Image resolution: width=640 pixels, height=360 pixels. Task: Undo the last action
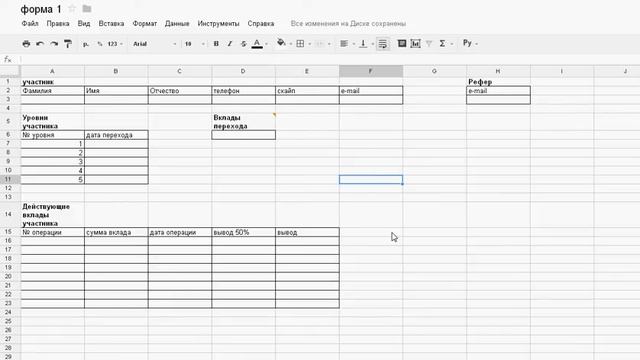point(40,44)
